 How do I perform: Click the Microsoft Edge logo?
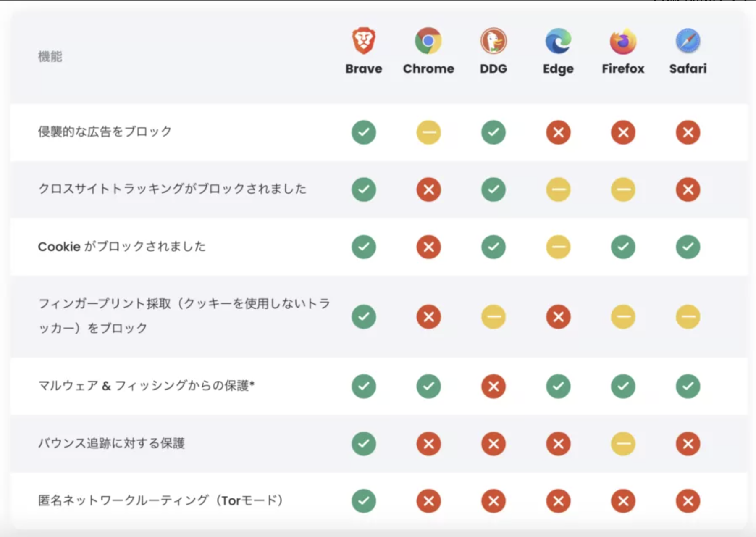pos(558,41)
